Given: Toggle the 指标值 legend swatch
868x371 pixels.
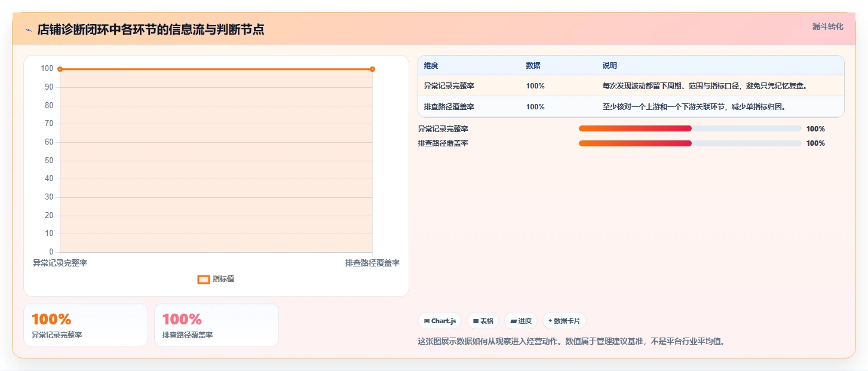Looking at the screenshot, I should click(x=204, y=279).
